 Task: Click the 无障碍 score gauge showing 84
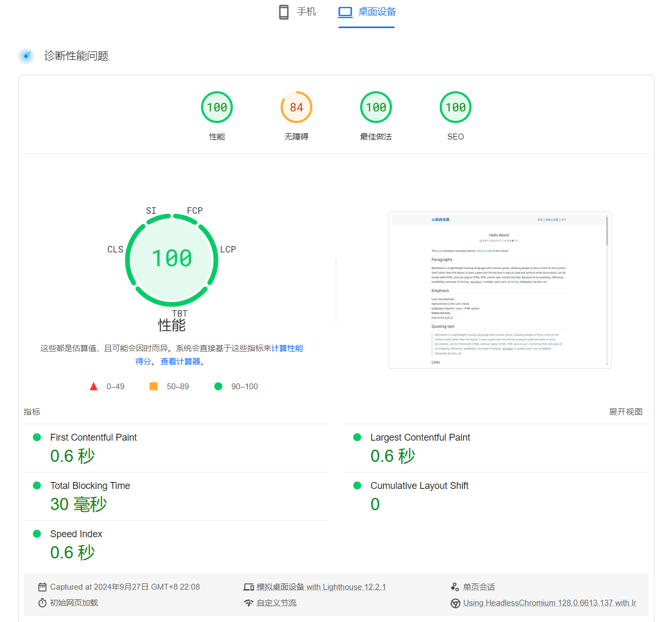[x=296, y=108]
